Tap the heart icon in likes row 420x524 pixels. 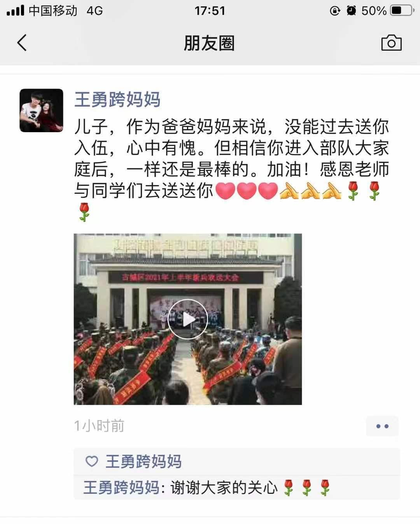pos(92,461)
